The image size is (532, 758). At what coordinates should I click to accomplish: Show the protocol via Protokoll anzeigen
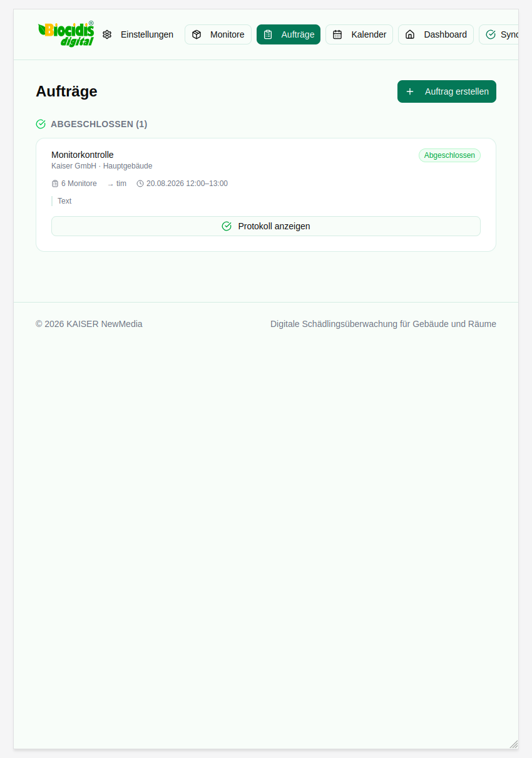pyautogui.click(x=266, y=226)
